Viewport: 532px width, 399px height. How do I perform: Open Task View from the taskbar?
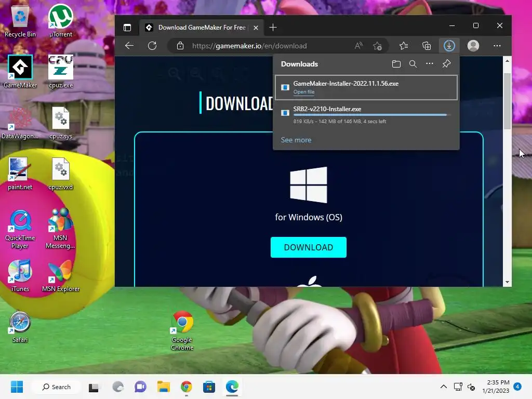coord(94,387)
